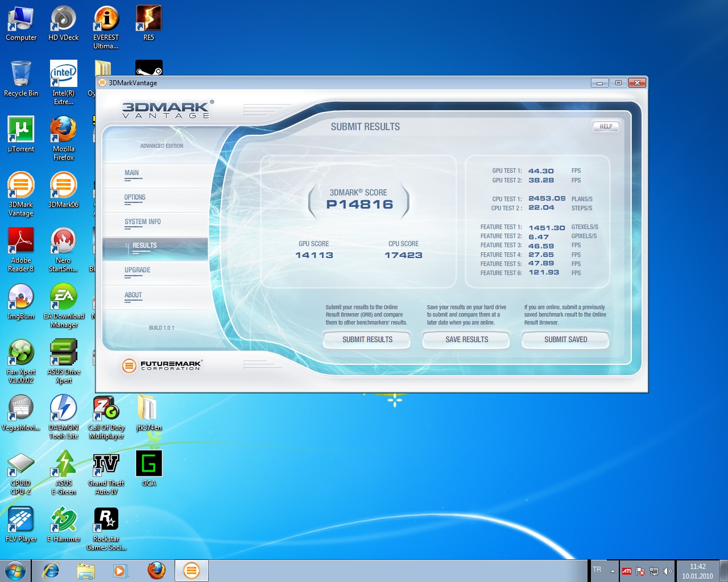The image size is (728, 582).
Task: Select Grand Theft Auto IV icon
Action: pos(106,473)
